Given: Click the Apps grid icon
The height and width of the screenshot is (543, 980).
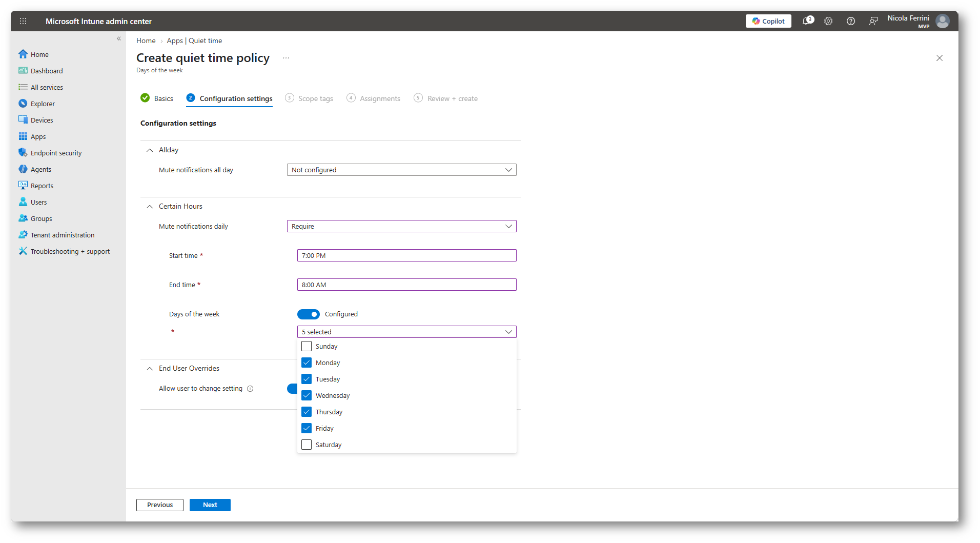Looking at the screenshot, I should tap(23, 136).
